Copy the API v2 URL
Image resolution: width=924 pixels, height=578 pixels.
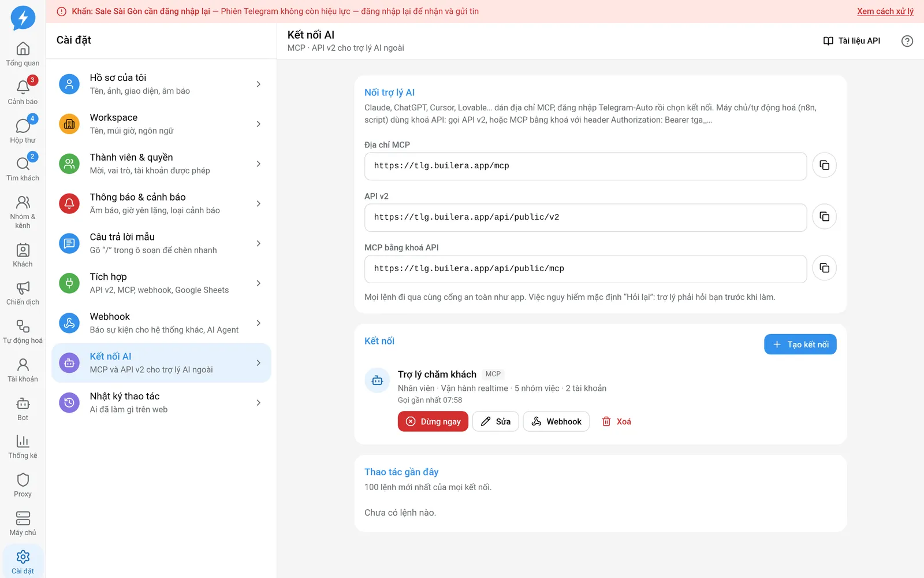(824, 217)
